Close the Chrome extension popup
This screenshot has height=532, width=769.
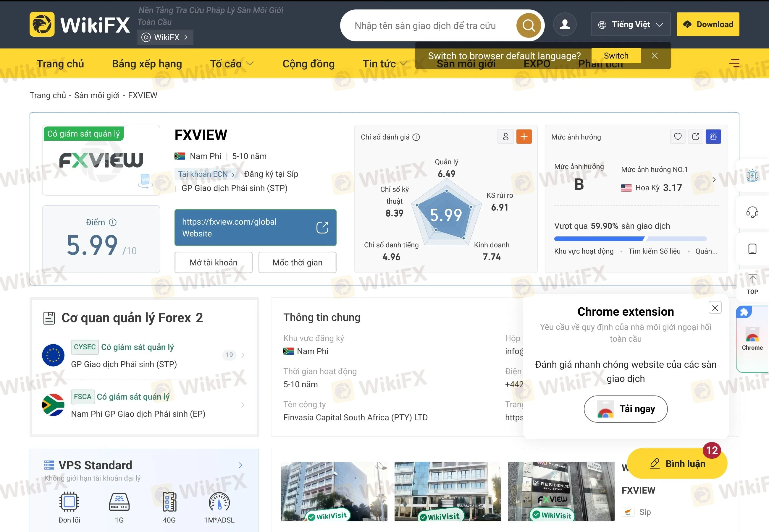tap(715, 308)
